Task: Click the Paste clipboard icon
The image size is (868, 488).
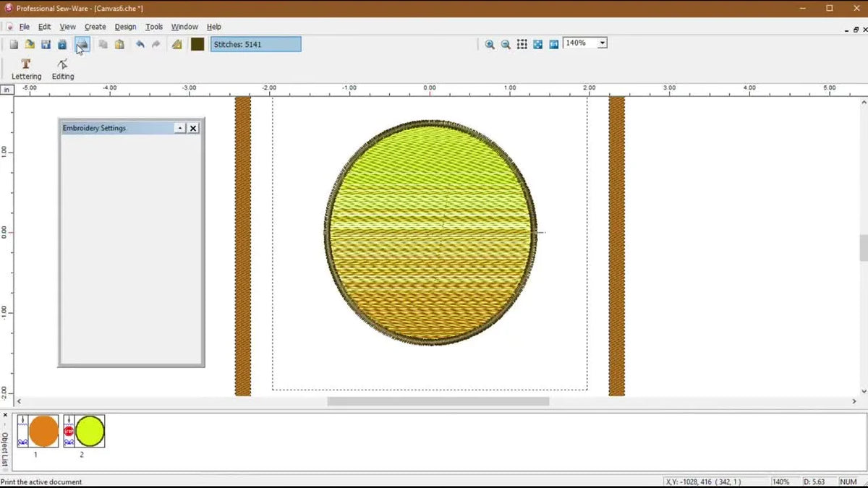Action: [119, 44]
